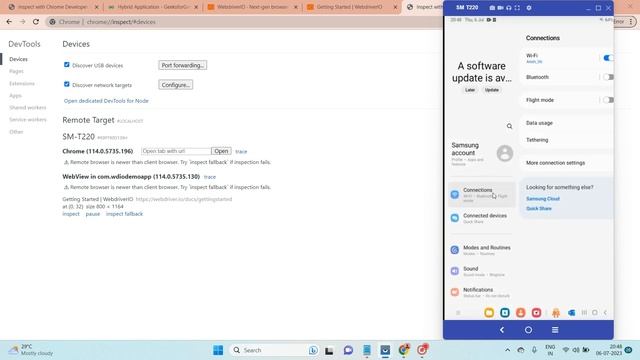Open the orange Android robot app in dock

pos(556,313)
